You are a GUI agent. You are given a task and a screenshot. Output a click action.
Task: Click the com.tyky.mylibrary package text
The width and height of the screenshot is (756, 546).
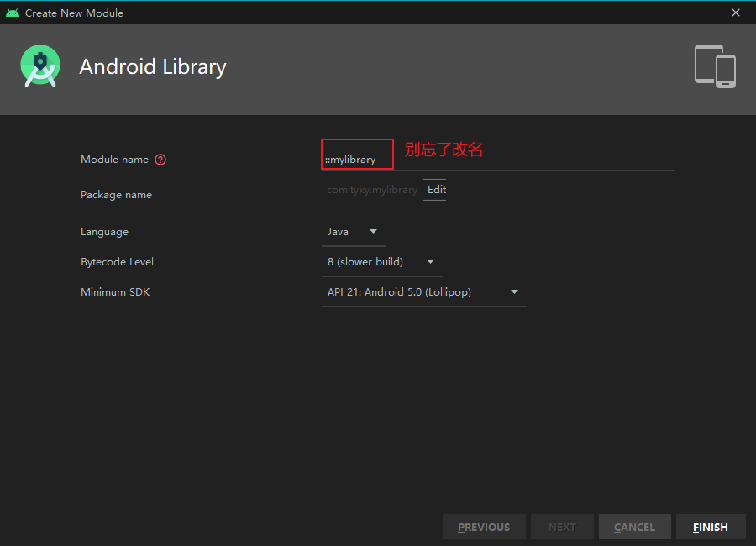pos(372,190)
